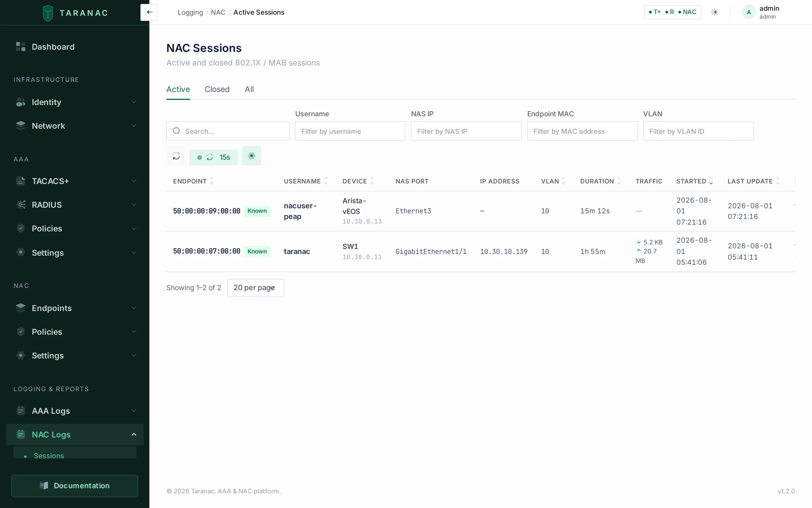
Task: Sort by VLAN column arrows
Action: [x=564, y=181]
